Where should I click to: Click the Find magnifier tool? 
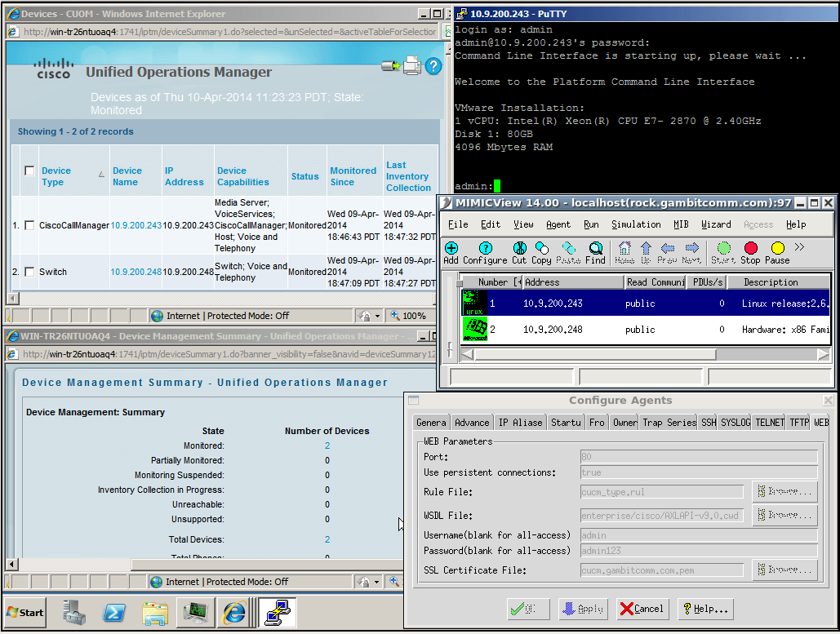[x=596, y=248]
